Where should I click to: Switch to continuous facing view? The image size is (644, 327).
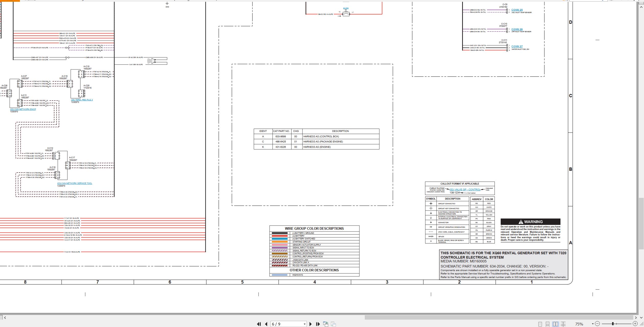[x=563, y=324]
